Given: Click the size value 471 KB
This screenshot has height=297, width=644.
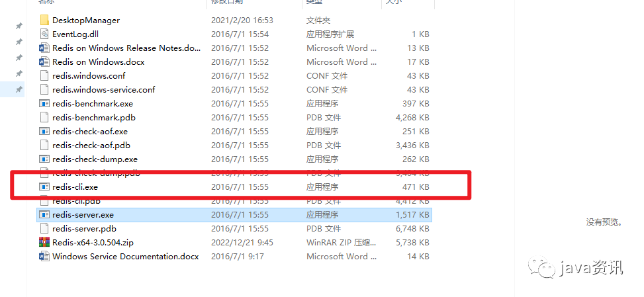Looking at the screenshot, I should click(416, 187).
